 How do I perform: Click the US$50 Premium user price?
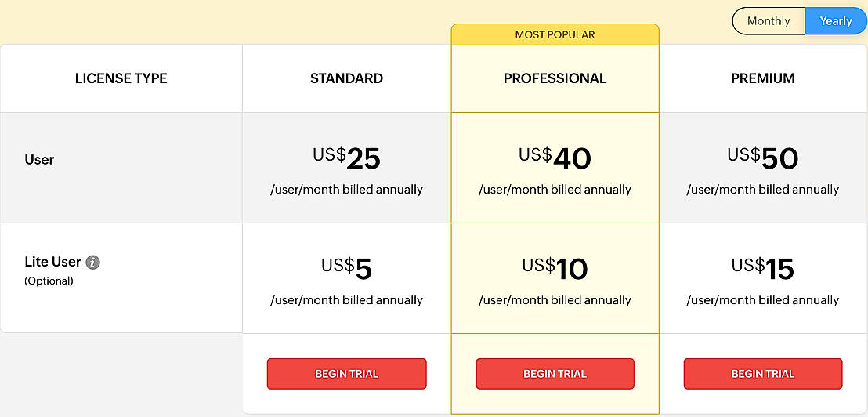click(762, 158)
